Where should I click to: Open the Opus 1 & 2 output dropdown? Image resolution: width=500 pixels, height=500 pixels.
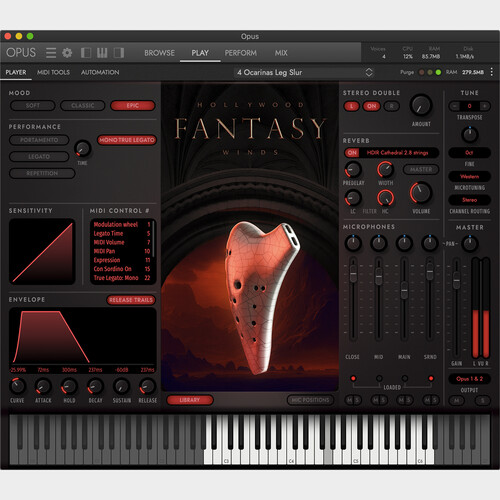(469, 379)
